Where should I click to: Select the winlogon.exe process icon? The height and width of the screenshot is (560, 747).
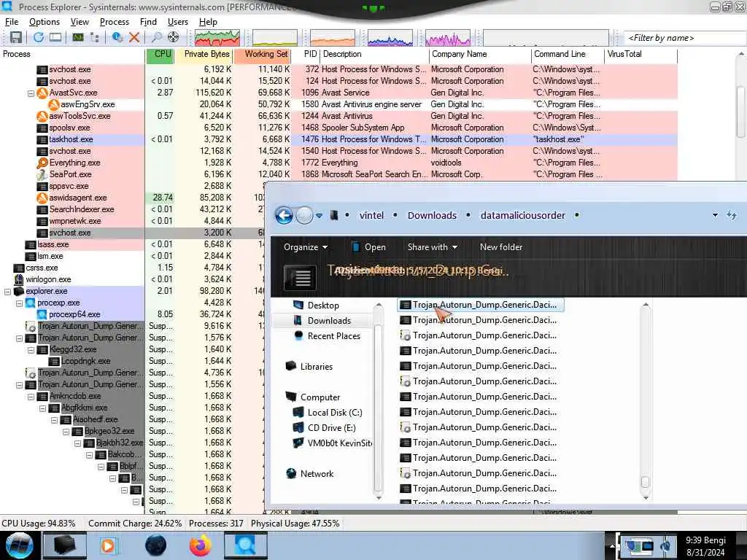coord(19,279)
